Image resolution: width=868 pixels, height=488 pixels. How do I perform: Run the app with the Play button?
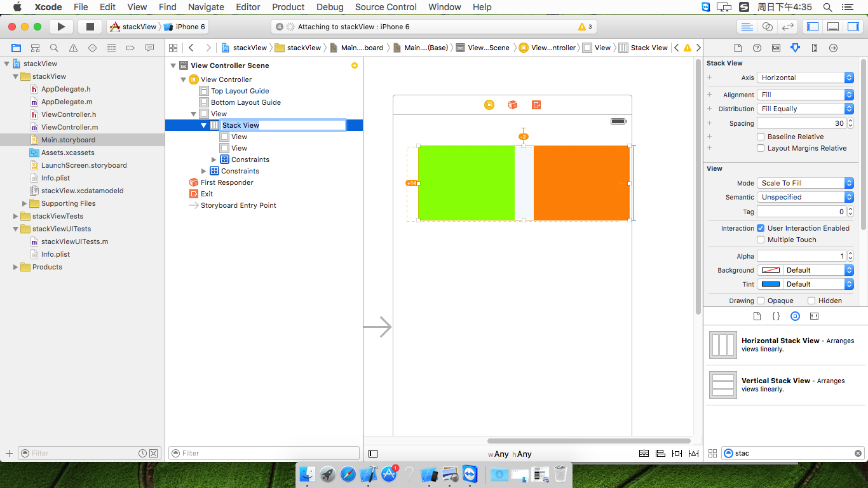(x=61, y=27)
